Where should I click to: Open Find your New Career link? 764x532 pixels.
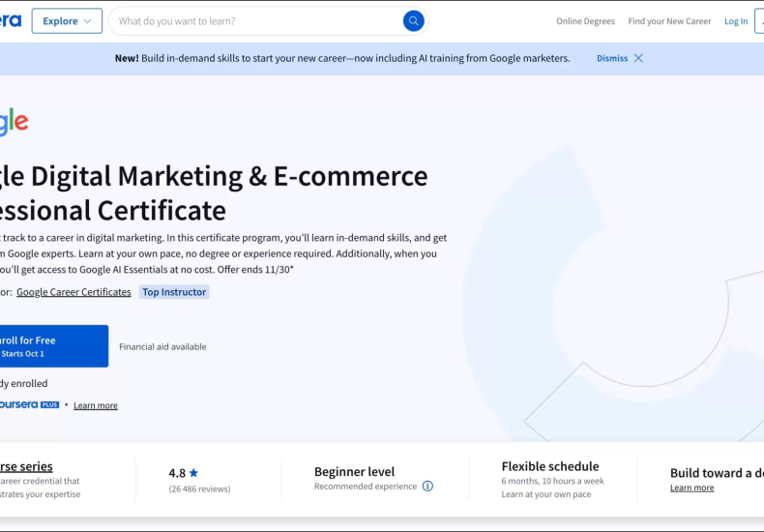click(x=669, y=21)
